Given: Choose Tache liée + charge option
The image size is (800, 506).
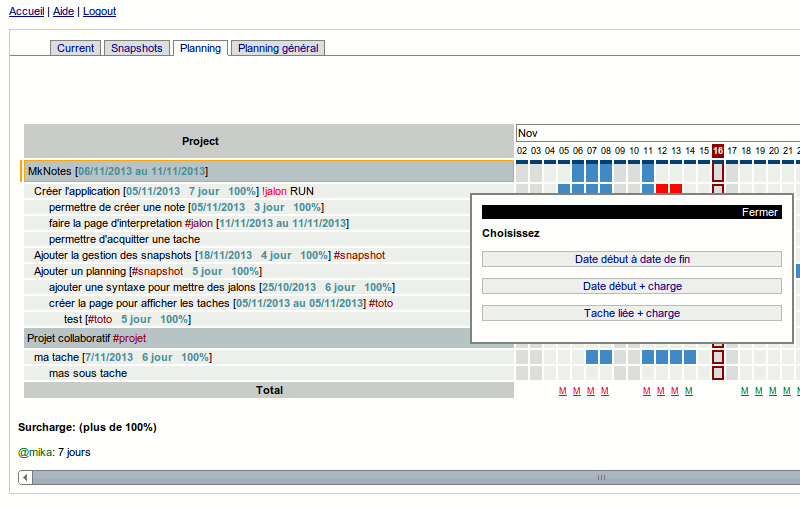Looking at the screenshot, I should [632, 313].
